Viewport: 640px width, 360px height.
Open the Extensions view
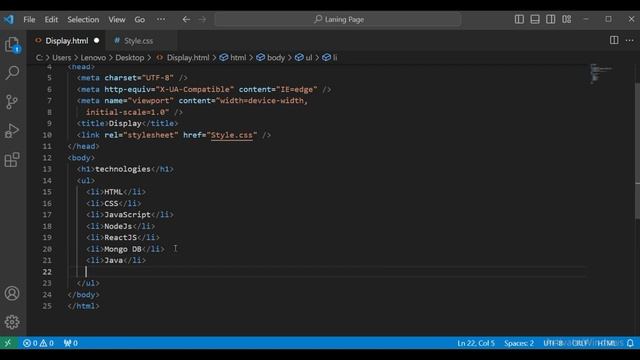[12, 160]
